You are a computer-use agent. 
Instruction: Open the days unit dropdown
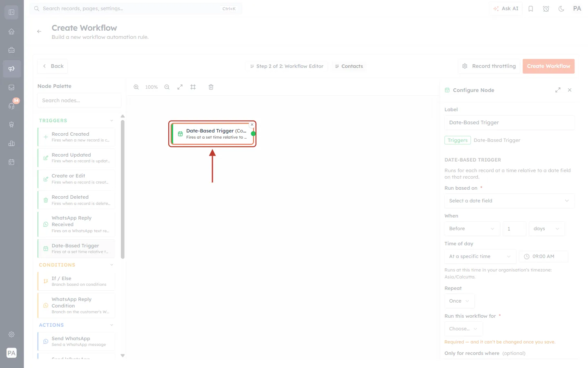pyautogui.click(x=547, y=229)
